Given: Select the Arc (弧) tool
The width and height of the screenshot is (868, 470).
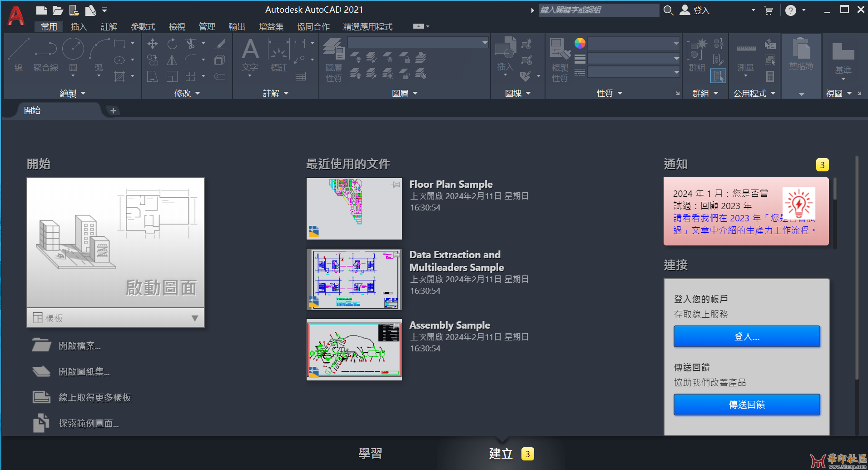Looking at the screenshot, I should click(99, 55).
